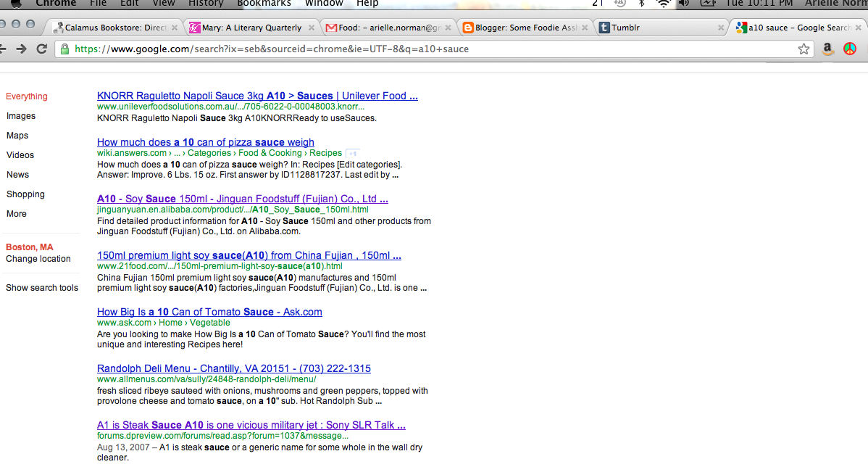Select Everything search filter

27,96
